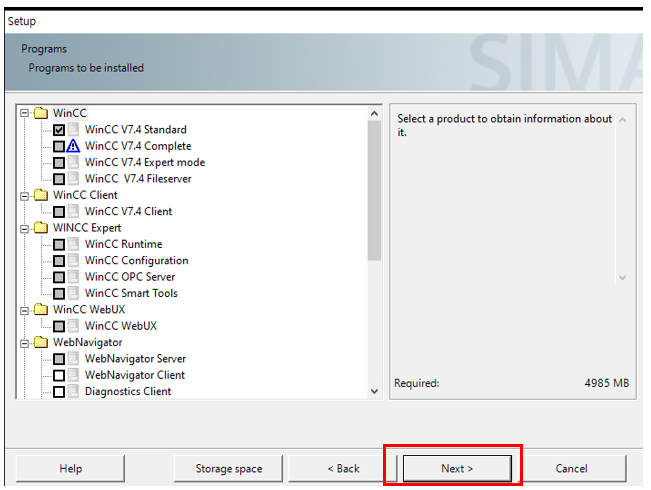651x490 pixels.
Task: Collapse the WebNavigator tree node
Action: [24, 343]
